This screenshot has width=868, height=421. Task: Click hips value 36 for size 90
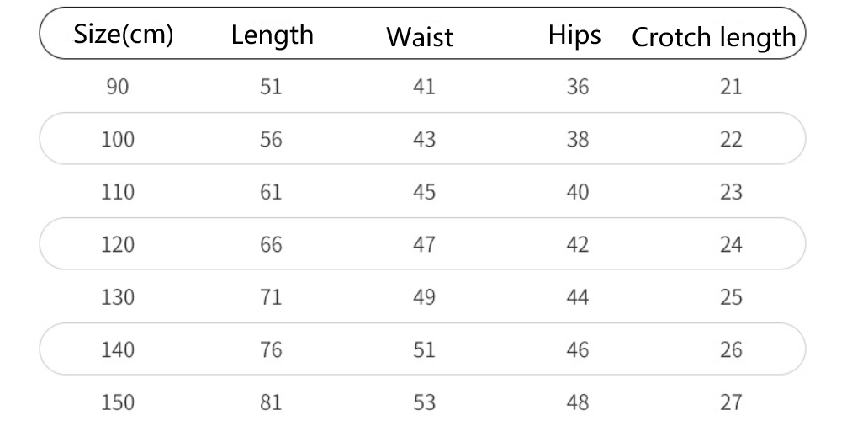[x=578, y=87]
